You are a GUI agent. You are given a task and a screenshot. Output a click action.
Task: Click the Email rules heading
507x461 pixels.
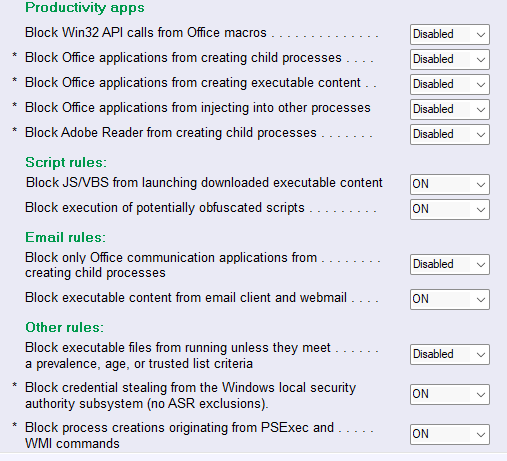65,237
